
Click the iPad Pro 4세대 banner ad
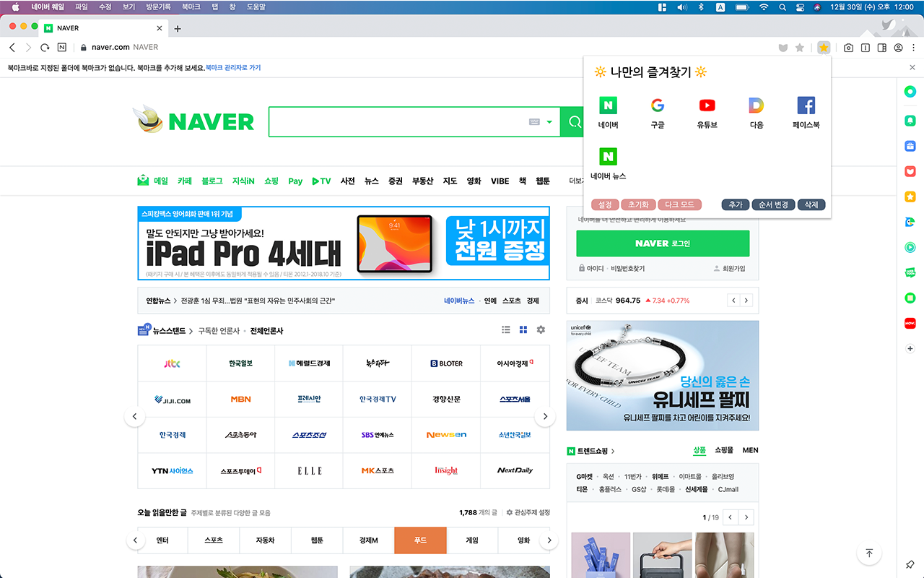coord(344,243)
